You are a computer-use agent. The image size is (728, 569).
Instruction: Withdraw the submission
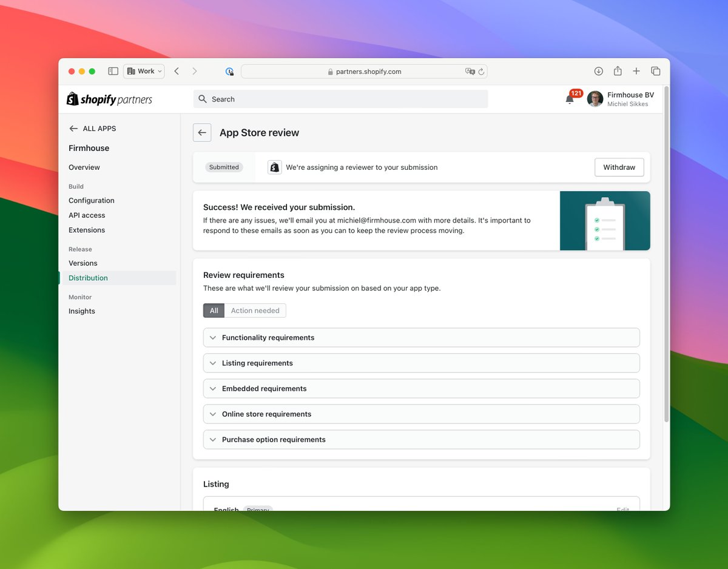[619, 167]
